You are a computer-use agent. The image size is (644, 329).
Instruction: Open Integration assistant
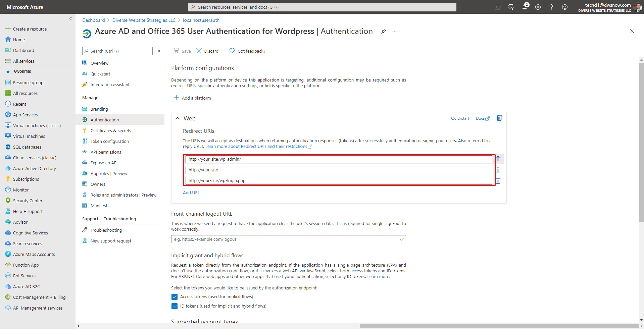coord(110,85)
